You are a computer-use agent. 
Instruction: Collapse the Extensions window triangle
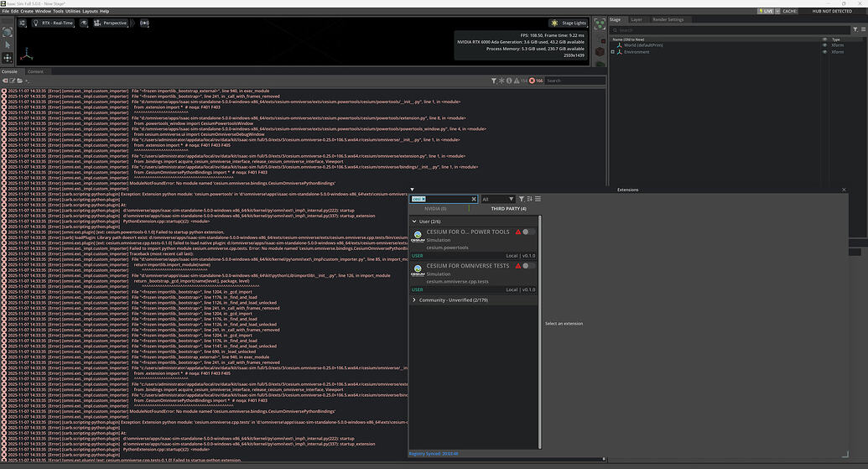tap(412, 190)
